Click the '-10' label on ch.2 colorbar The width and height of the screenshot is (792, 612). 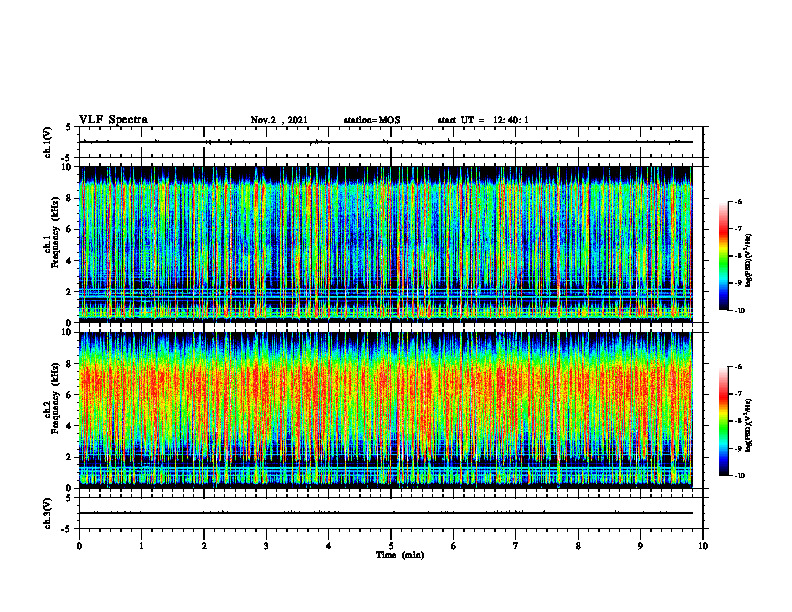(x=740, y=476)
